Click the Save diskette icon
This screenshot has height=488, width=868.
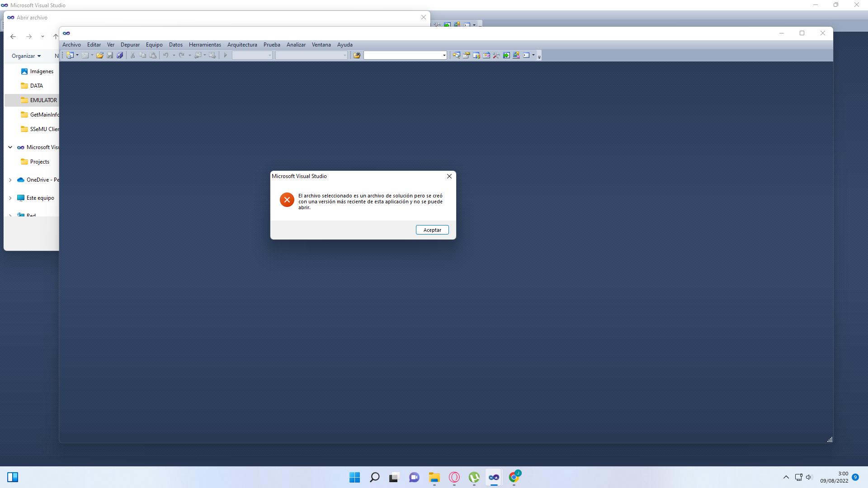click(110, 55)
